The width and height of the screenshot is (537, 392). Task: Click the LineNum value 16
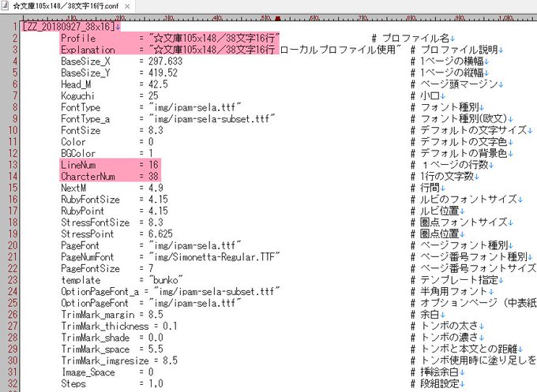tap(153, 165)
